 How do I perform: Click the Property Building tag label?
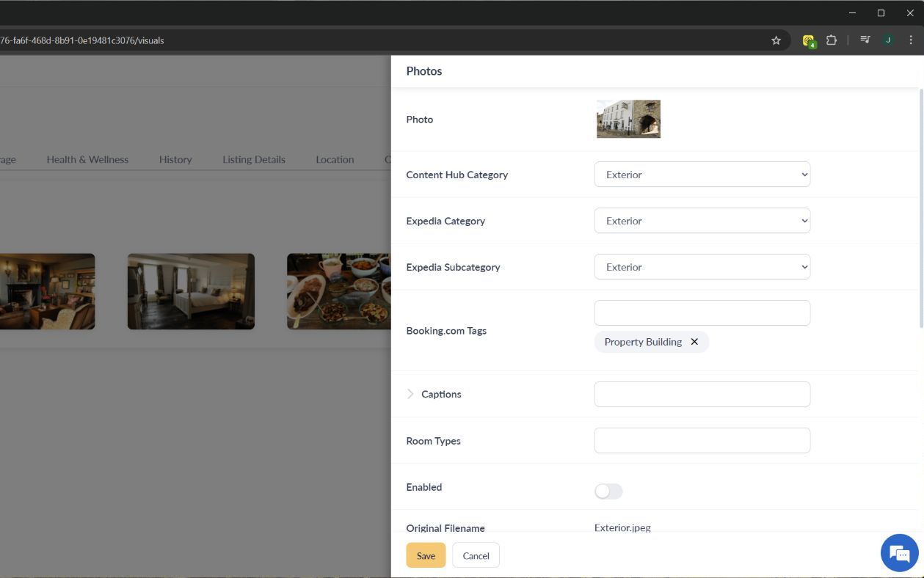pos(643,342)
